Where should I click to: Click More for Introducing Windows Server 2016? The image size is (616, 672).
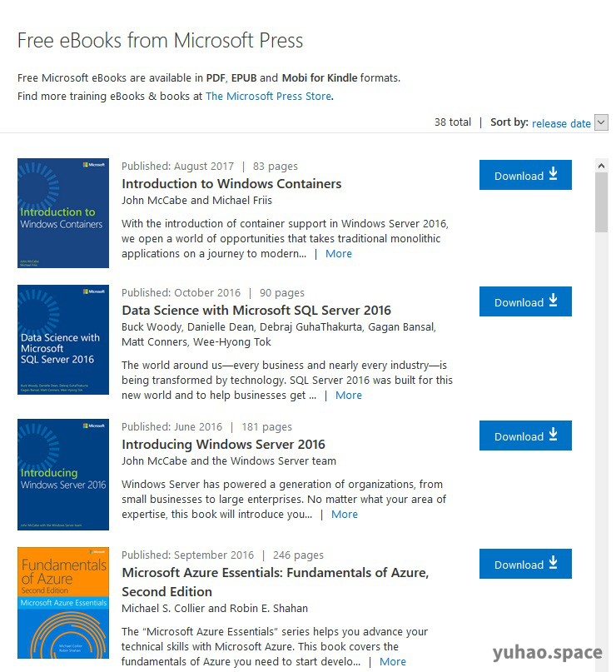[x=344, y=514]
